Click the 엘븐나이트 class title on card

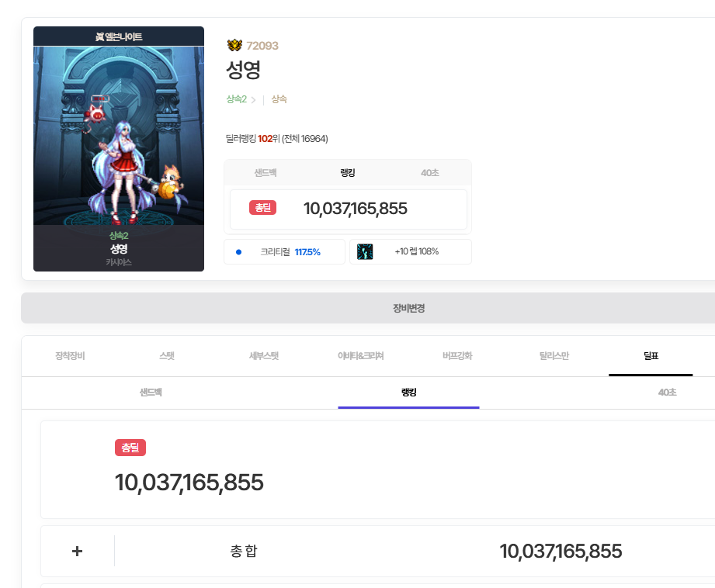pyautogui.click(x=123, y=36)
